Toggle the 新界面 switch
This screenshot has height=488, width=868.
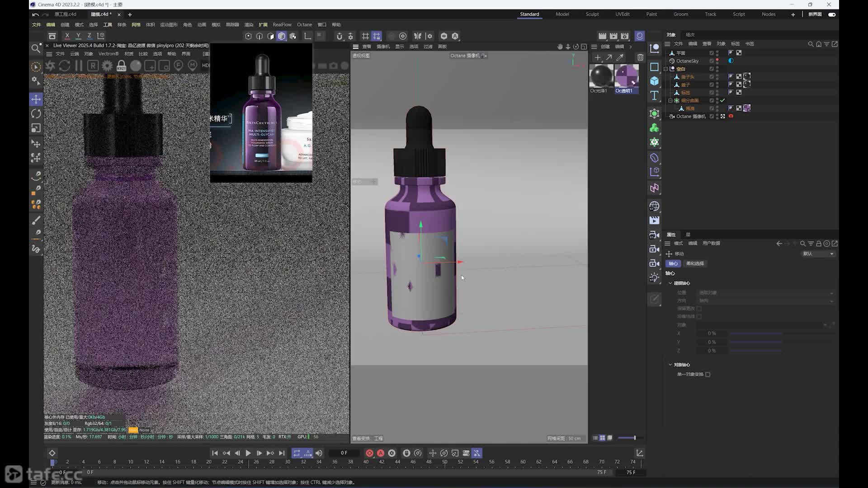coord(832,14)
